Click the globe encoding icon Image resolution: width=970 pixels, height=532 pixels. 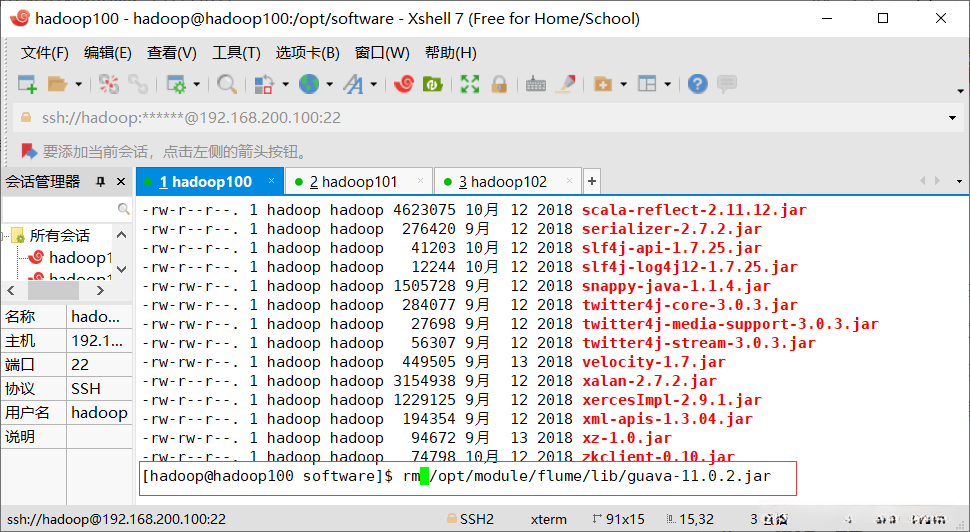pyautogui.click(x=309, y=84)
